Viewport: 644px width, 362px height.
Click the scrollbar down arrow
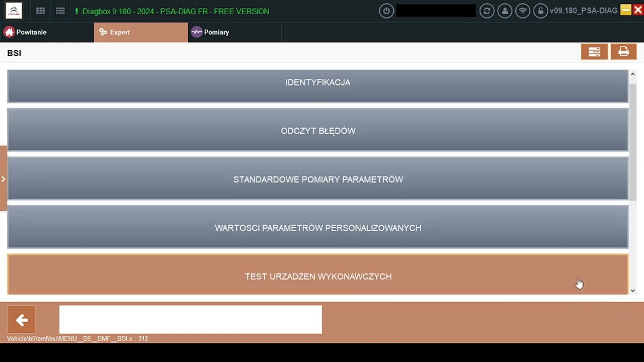click(x=632, y=291)
